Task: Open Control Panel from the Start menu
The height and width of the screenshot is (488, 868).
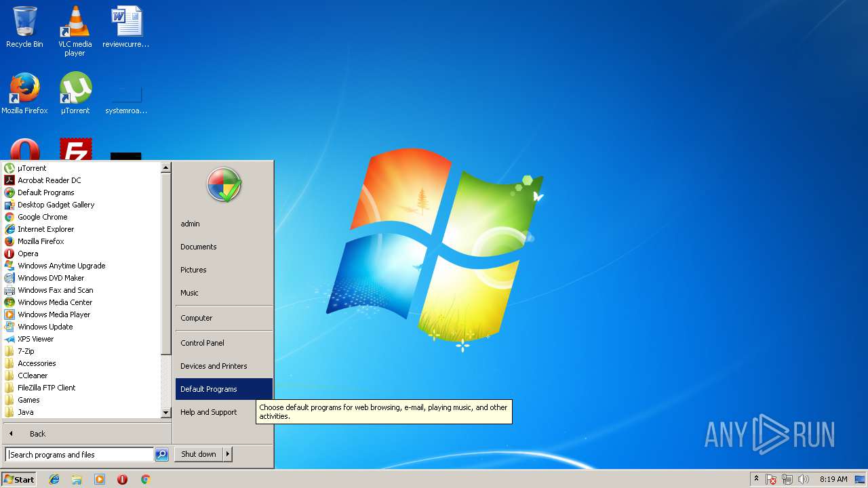Action: [224, 343]
